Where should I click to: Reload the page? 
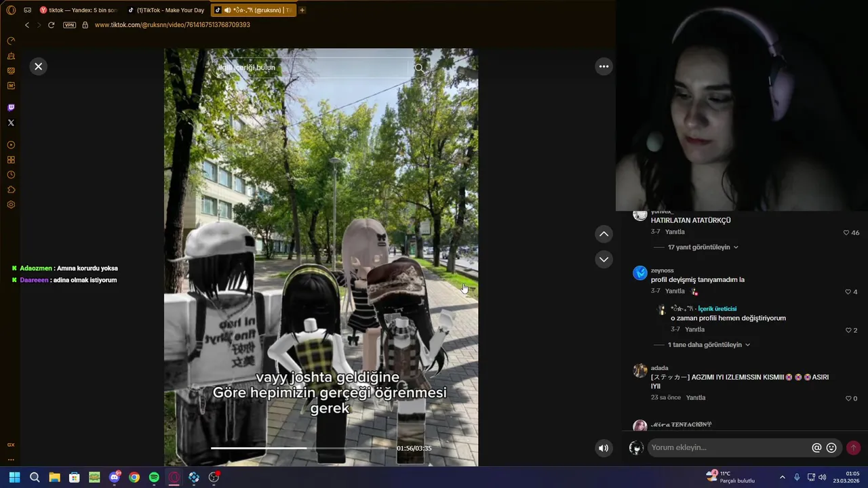click(51, 25)
